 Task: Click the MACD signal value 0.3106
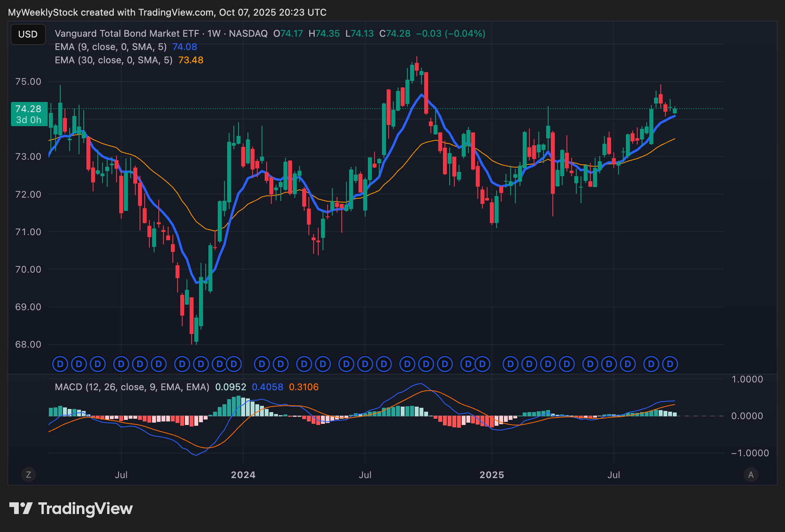[x=304, y=387]
